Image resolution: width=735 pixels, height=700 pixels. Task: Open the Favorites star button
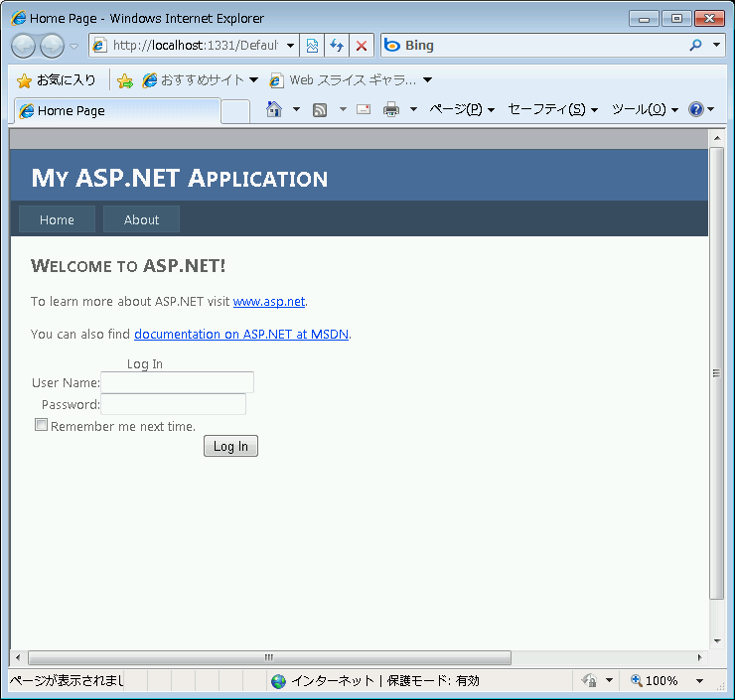coord(57,80)
